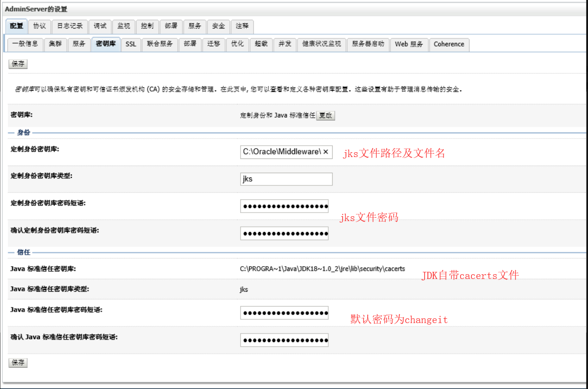The width and height of the screenshot is (588, 389).
Task: Click the 信任 section heading
Action: tap(23, 252)
